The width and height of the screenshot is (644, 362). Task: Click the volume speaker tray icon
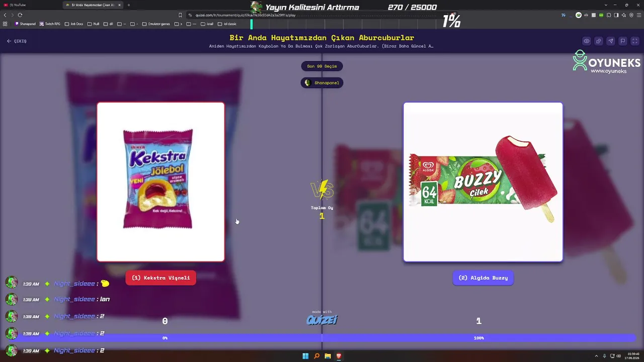618,356
